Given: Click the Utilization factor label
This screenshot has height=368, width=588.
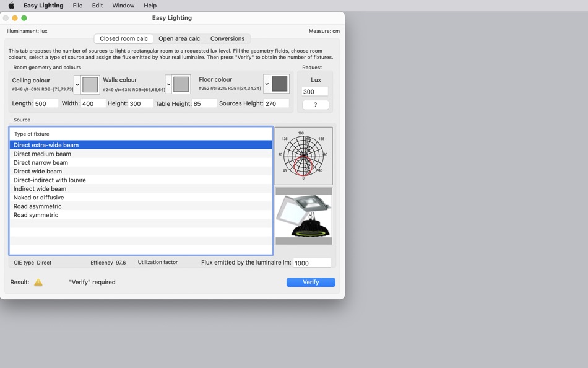Looking at the screenshot, I should click(157, 263).
